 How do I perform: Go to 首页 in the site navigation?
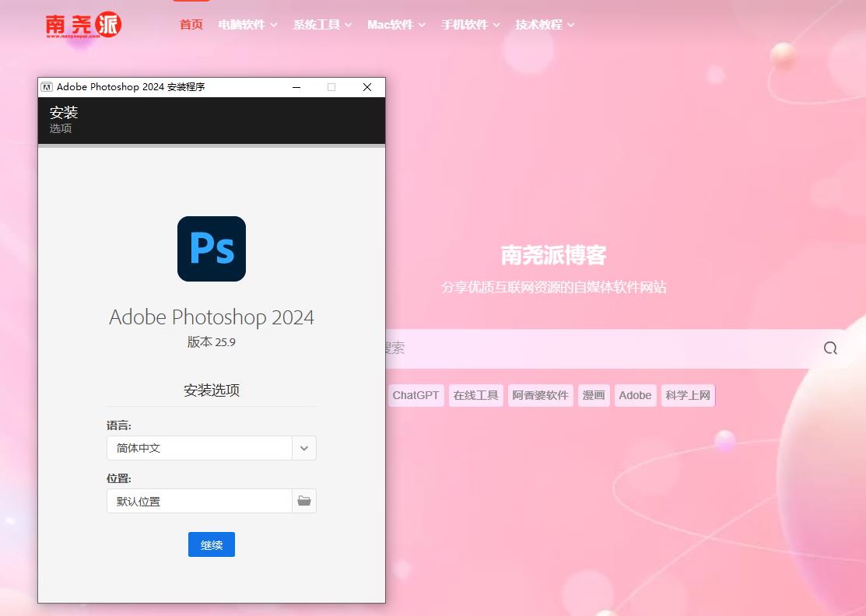[x=191, y=25]
